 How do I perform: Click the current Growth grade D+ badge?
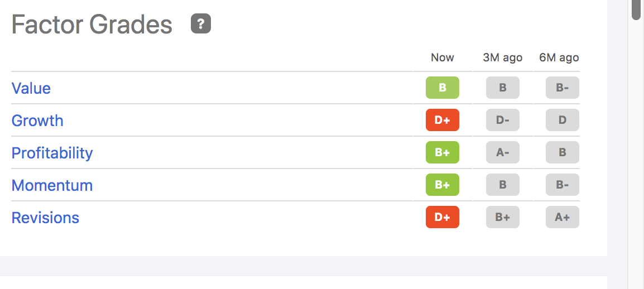(443, 120)
